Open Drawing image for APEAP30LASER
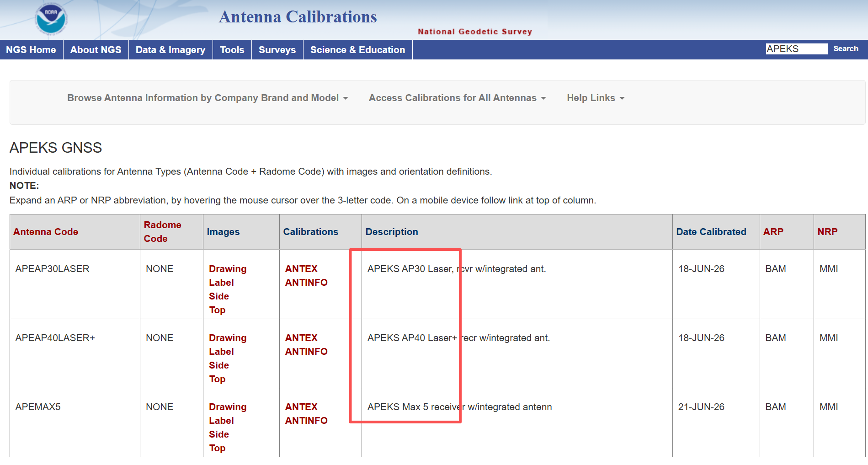The width and height of the screenshot is (868, 465). point(228,269)
